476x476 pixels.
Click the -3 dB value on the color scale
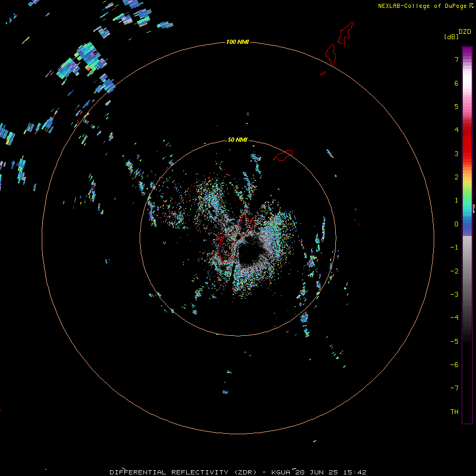454,295
